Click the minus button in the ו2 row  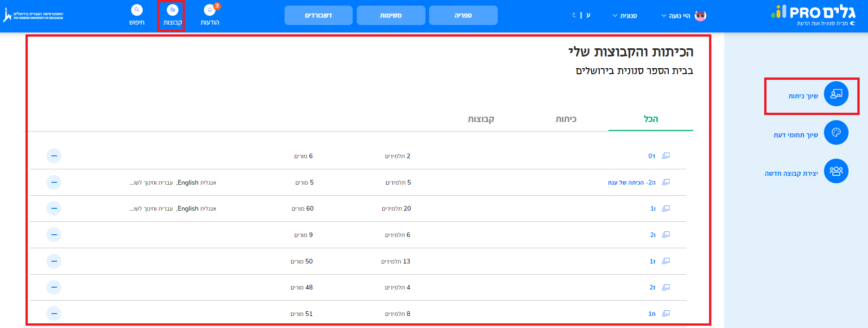[x=54, y=235]
